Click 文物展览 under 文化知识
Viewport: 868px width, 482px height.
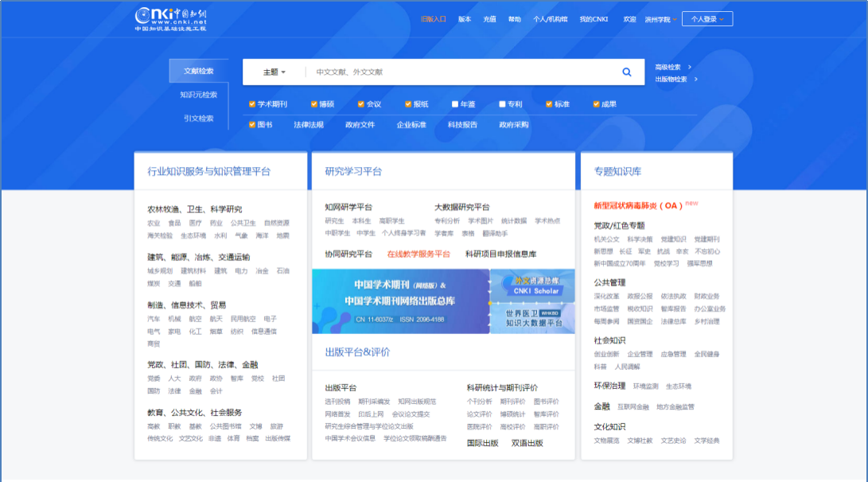pos(607,441)
